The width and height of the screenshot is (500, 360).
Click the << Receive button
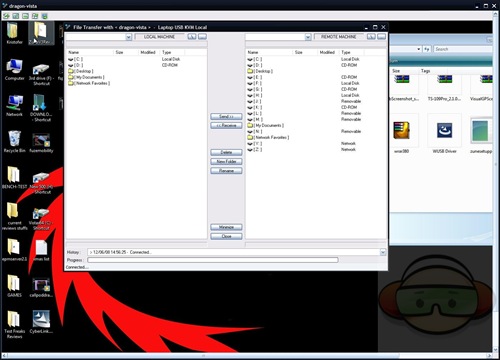[226, 125]
